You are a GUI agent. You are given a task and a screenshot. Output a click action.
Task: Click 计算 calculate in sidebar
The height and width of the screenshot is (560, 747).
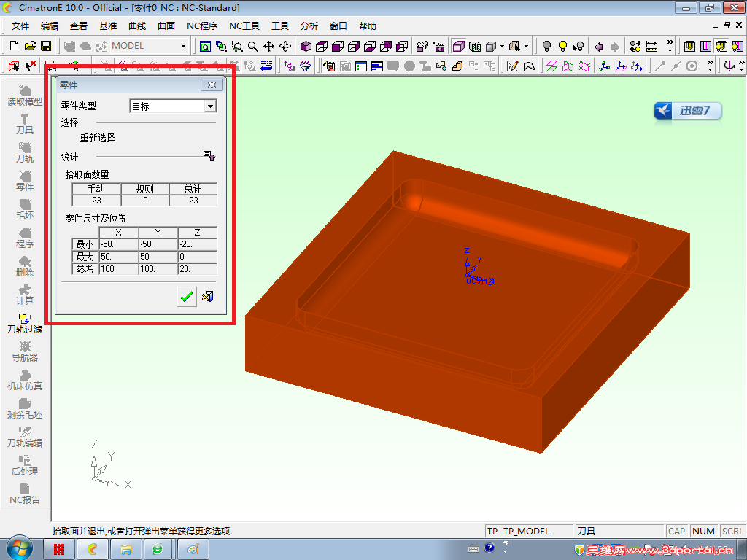coord(25,295)
